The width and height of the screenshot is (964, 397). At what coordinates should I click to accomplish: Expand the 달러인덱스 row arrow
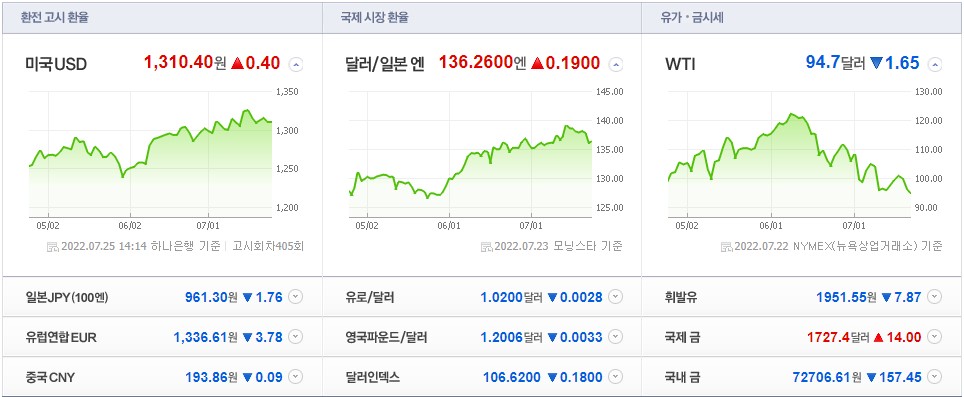[615, 377]
